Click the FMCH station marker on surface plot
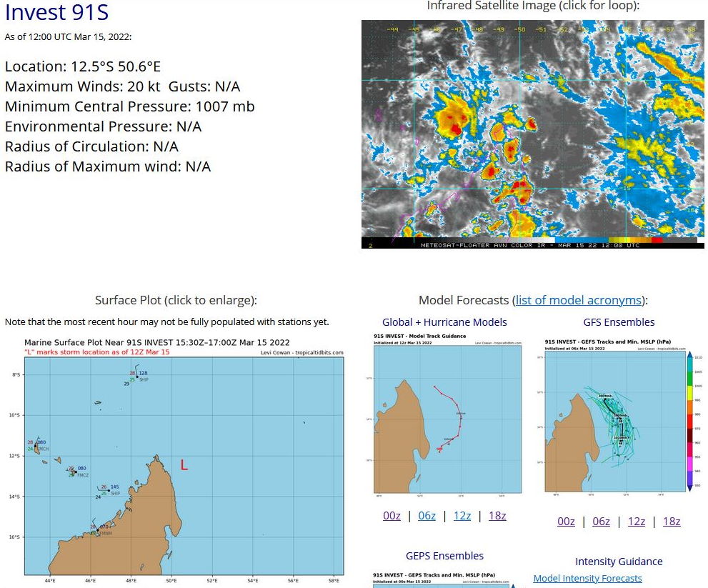The image size is (708, 588). coord(35,447)
